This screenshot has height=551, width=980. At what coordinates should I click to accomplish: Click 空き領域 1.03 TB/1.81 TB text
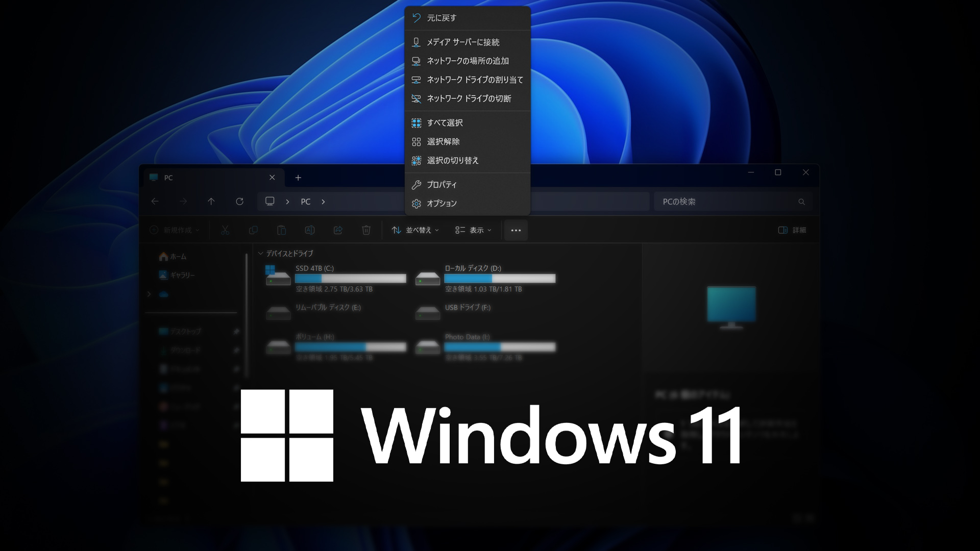[483, 289]
